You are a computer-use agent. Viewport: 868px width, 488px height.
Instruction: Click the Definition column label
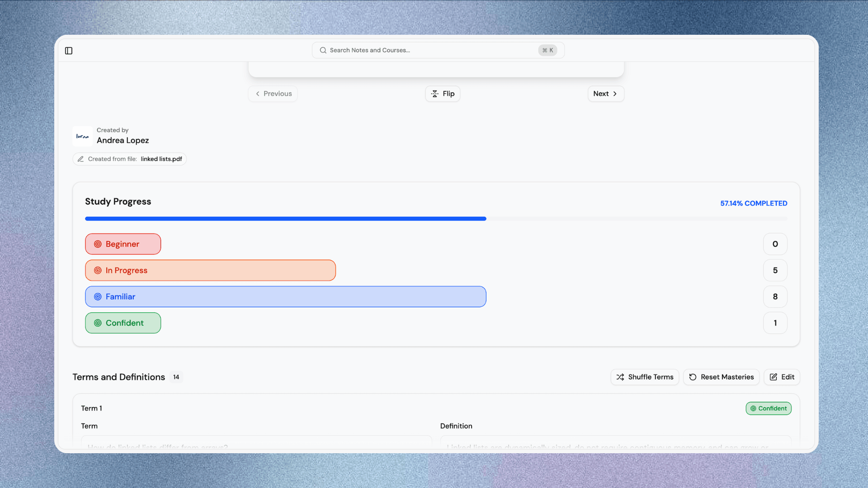(x=456, y=426)
